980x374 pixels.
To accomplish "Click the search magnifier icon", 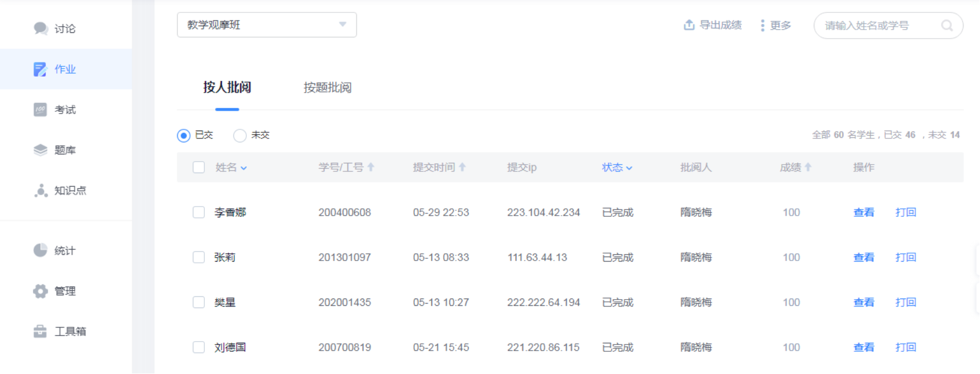I will [x=947, y=26].
